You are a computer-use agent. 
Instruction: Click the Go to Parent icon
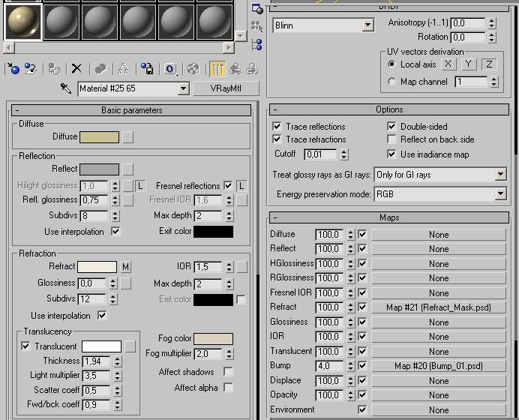point(235,68)
